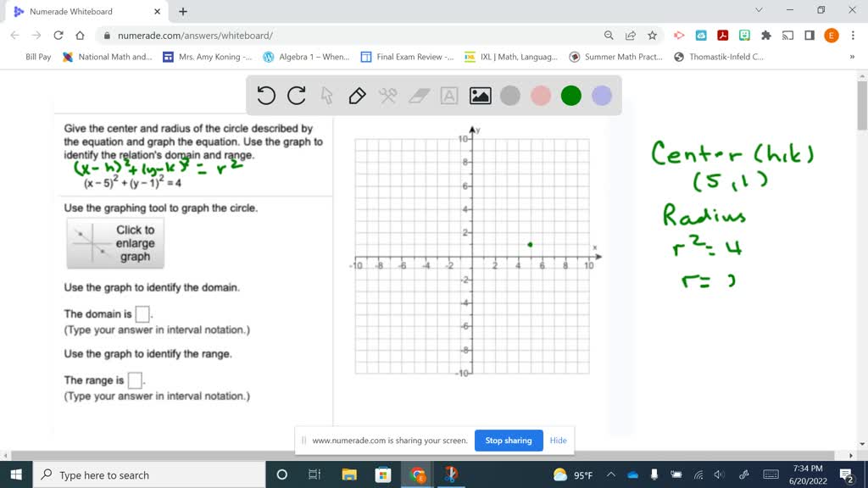This screenshot has width=868, height=488.
Task: Expand the bookmarks bar overflow chevron
Action: tap(855, 57)
